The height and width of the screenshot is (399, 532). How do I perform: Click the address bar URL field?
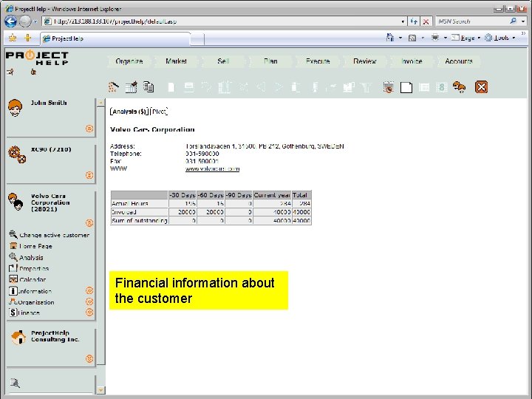click(224, 21)
